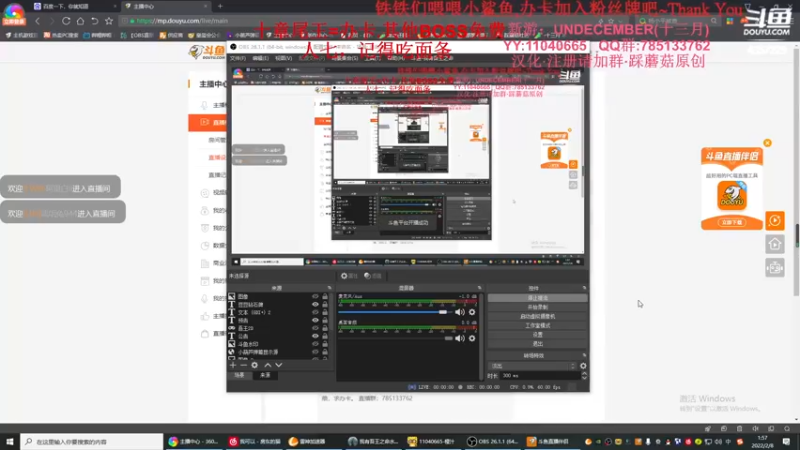Remove selected source with the minus icon
The width and height of the screenshot is (800, 450).
click(x=243, y=365)
